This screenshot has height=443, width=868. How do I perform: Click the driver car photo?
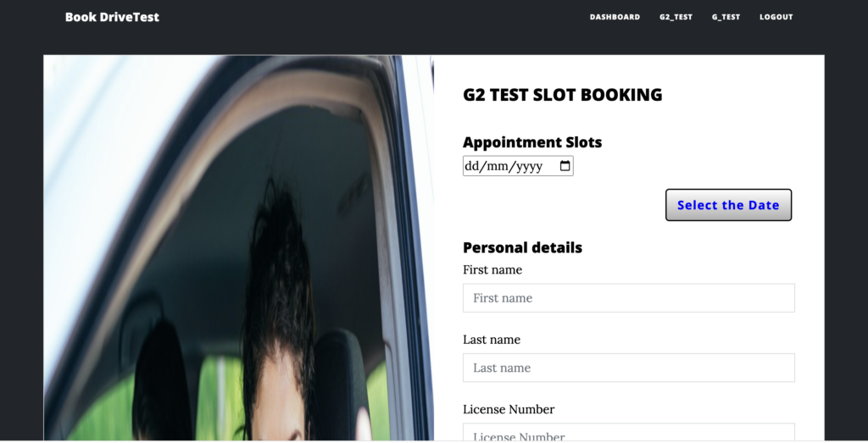[238, 248]
